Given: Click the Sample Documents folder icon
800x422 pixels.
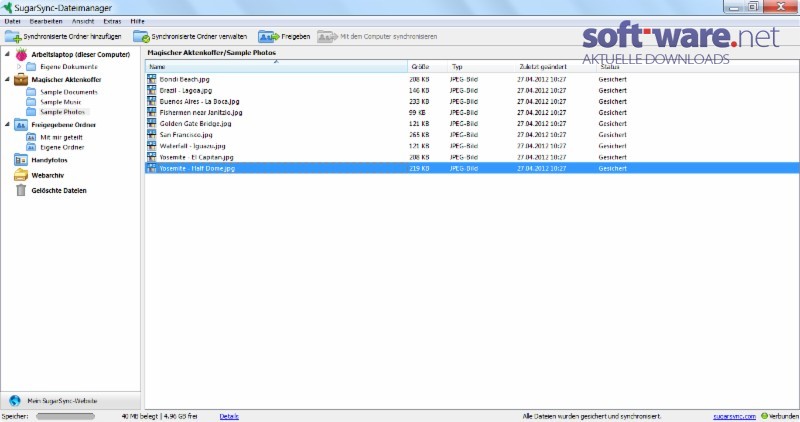Looking at the screenshot, I should click(x=31, y=92).
